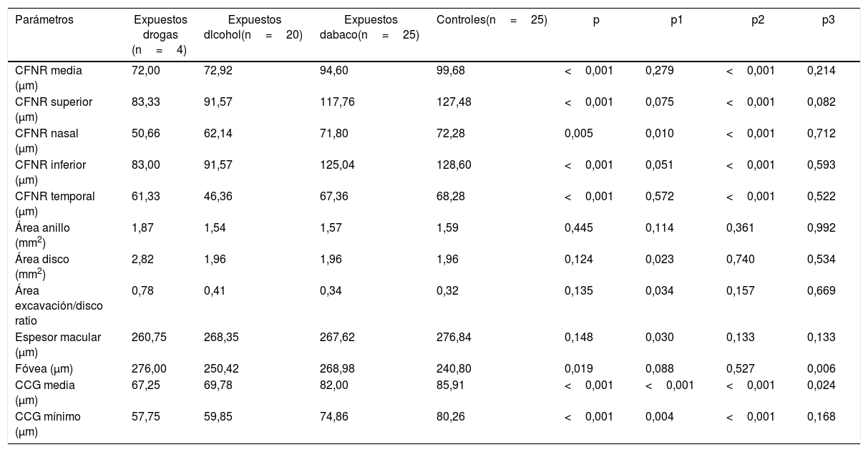Click the Parámetros column header
This screenshot has height=452, width=868.
[x=44, y=20]
